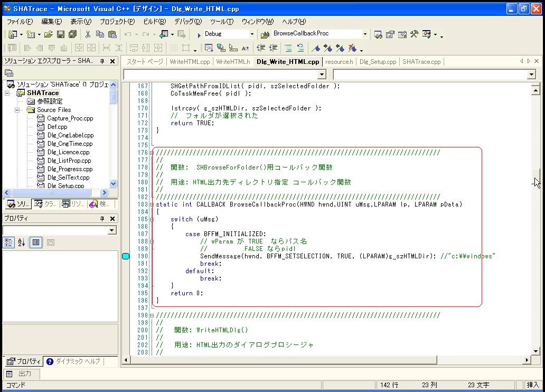
Task: Click the New Project toolbar icon
Action: [13, 34]
